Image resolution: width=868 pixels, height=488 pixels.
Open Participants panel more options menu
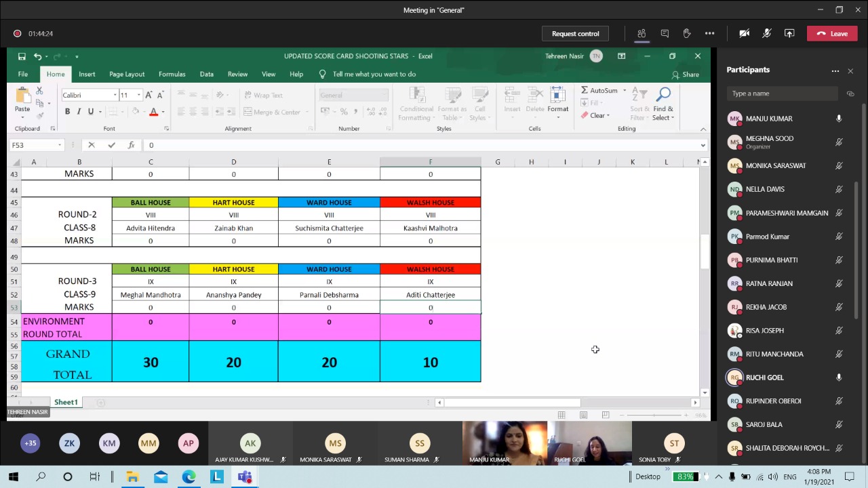click(x=835, y=70)
